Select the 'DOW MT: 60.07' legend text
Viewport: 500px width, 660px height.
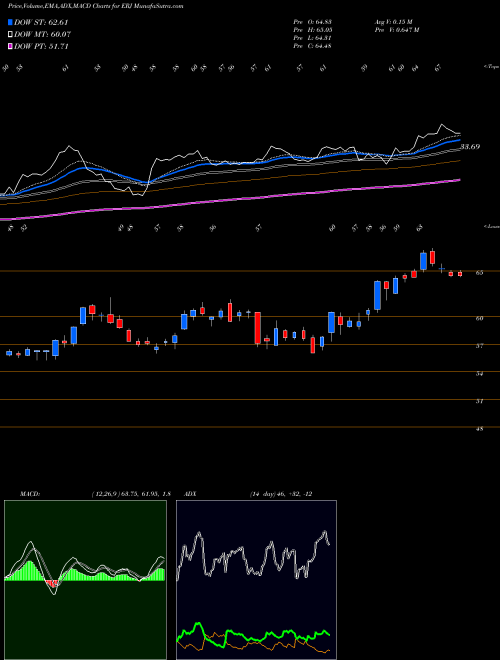tap(43, 35)
